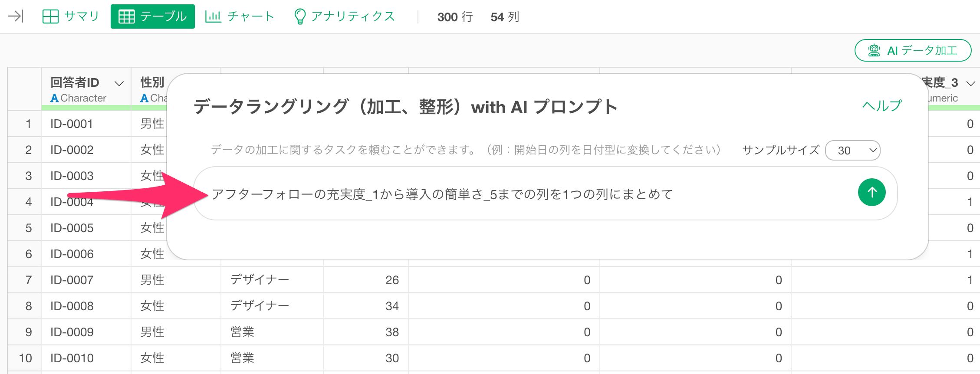
Task: Click the summary grid icon
Action: point(50,16)
